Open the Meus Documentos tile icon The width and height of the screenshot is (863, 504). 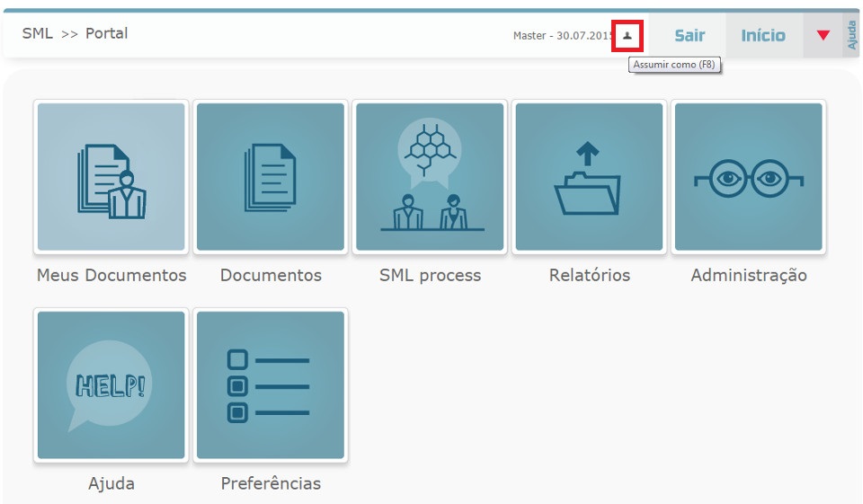[x=111, y=177]
